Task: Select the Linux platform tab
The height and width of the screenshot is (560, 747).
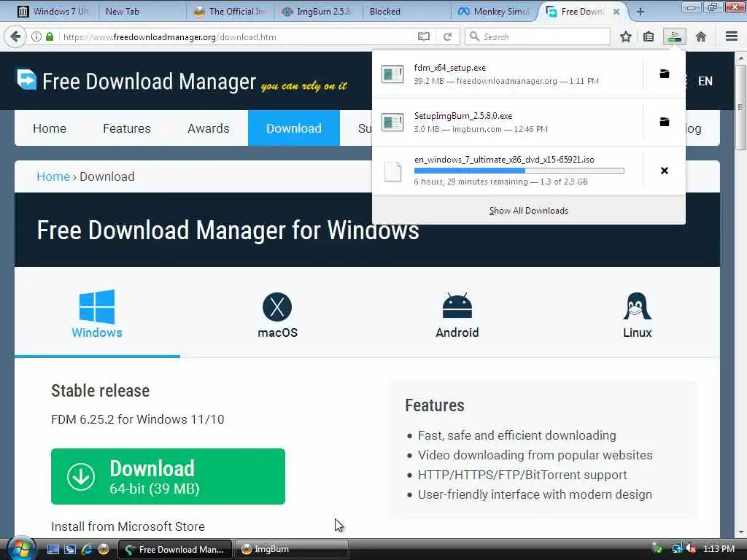Action: coord(637,315)
